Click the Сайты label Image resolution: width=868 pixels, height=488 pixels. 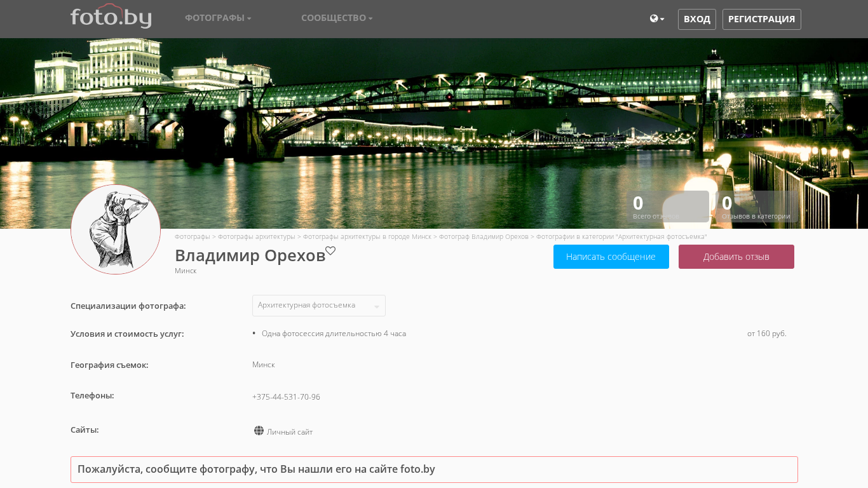pos(85,430)
